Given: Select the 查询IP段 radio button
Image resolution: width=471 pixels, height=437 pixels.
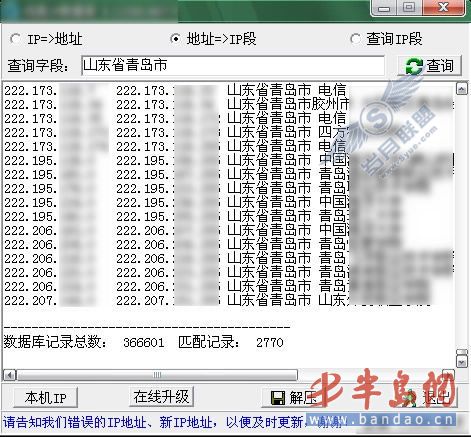Looking at the screenshot, I should click(355, 39).
